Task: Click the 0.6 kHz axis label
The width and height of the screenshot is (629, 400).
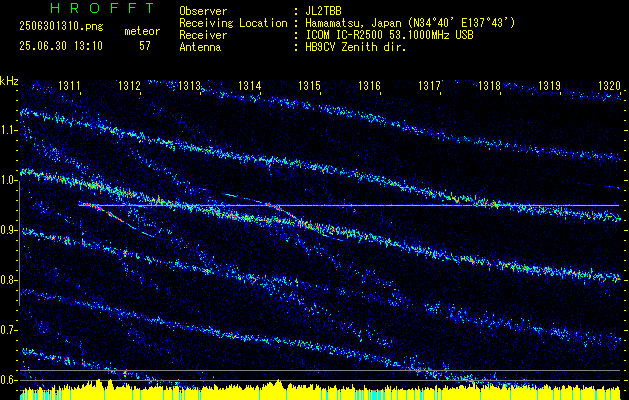Action: point(8,380)
